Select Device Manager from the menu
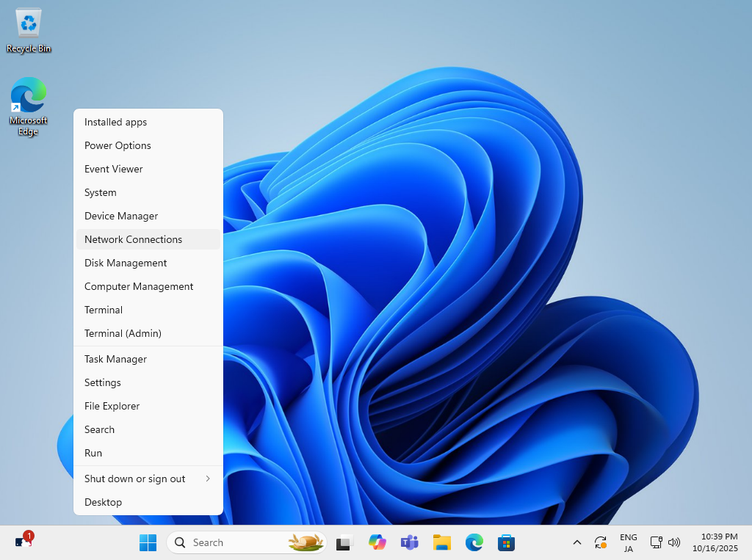The width and height of the screenshot is (752, 560). pyautogui.click(x=121, y=216)
